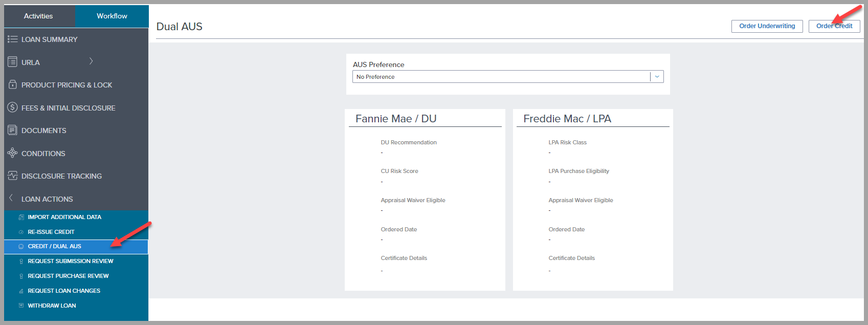The width and height of the screenshot is (868, 325).
Task: Click the Loan Summary list icon
Action: point(12,39)
